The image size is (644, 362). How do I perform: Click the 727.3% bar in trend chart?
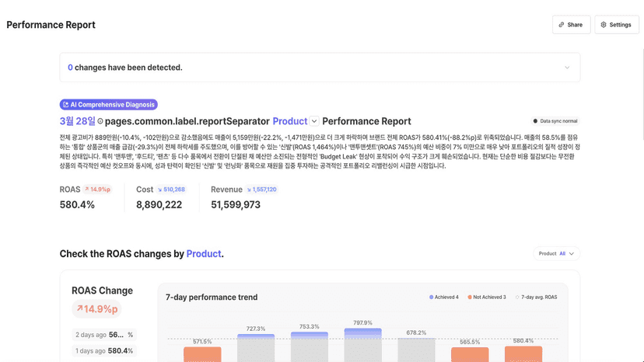pyautogui.click(x=256, y=348)
